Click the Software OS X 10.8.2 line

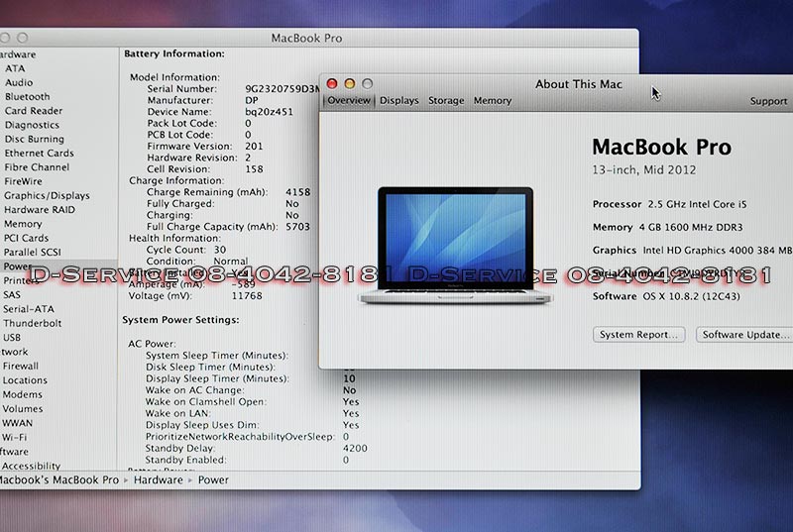coord(666,296)
